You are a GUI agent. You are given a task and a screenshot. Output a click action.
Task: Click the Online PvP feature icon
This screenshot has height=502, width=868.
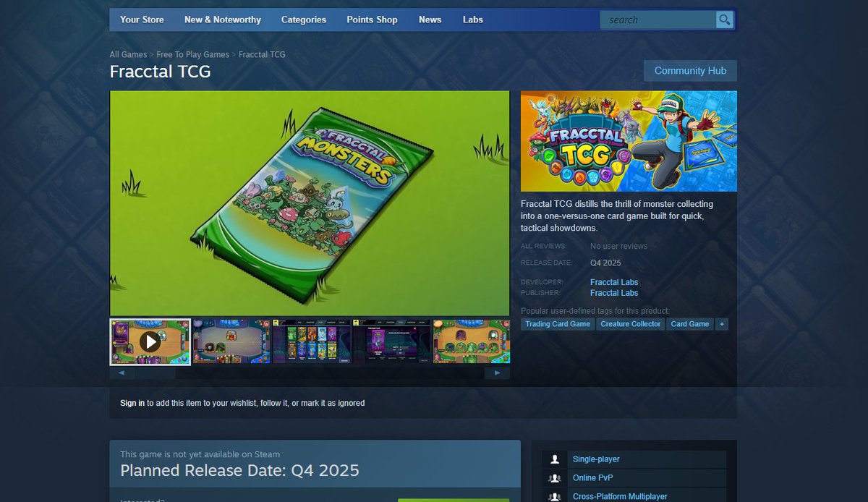pyautogui.click(x=555, y=478)
